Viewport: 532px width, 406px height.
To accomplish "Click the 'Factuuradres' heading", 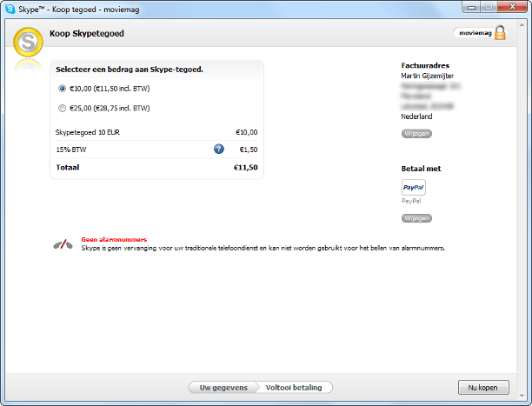I will pyautogui.click(x=425, y=65).
